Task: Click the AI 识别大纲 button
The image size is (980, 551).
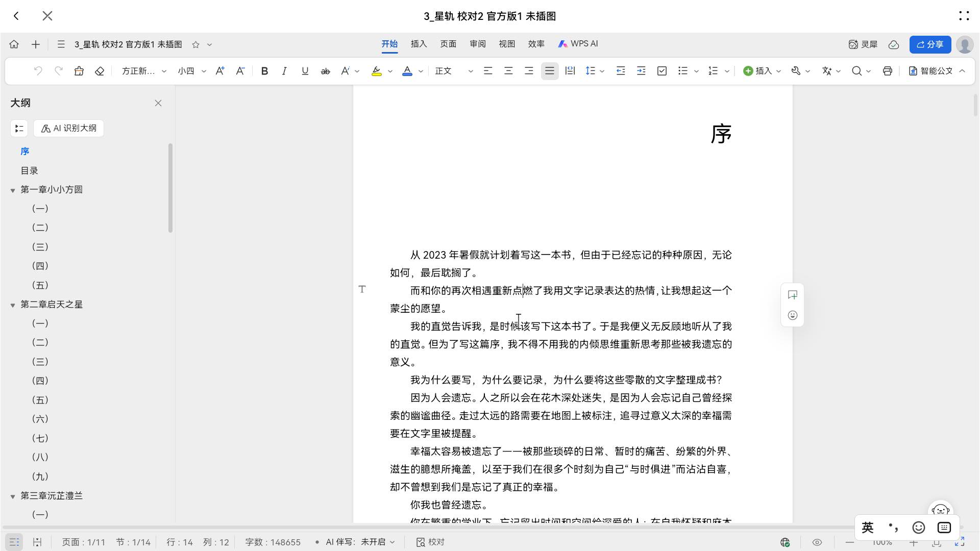Action: click(x=68, y=128)
